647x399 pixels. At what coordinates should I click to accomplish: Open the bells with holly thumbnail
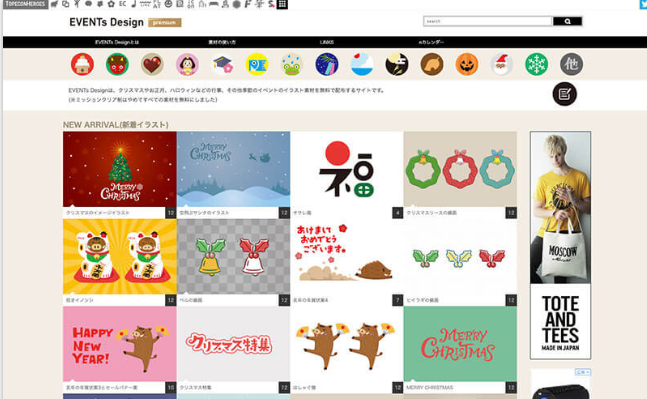[x=233, y=257]
